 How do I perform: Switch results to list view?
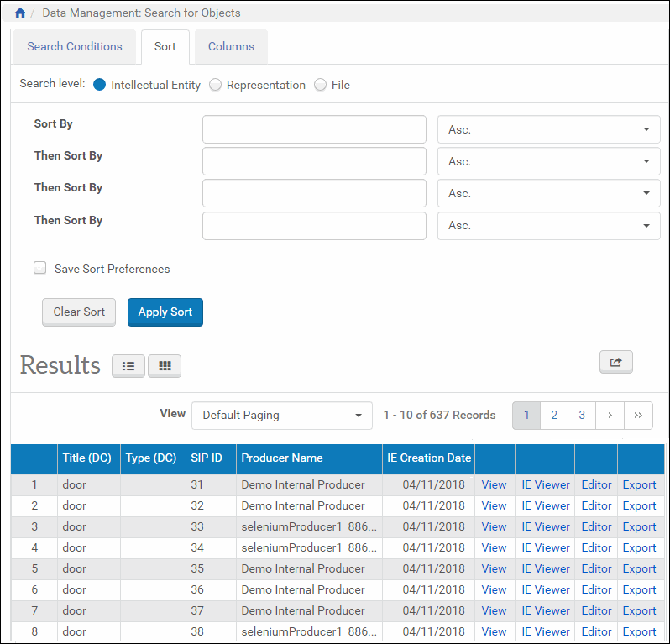pyautogui.click(x=128, y=366)
